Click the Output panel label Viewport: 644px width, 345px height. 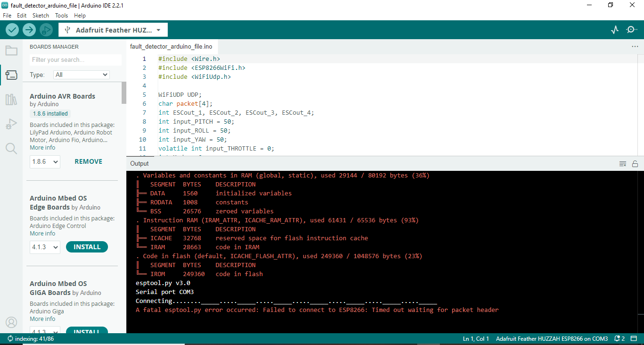[139, 164]
